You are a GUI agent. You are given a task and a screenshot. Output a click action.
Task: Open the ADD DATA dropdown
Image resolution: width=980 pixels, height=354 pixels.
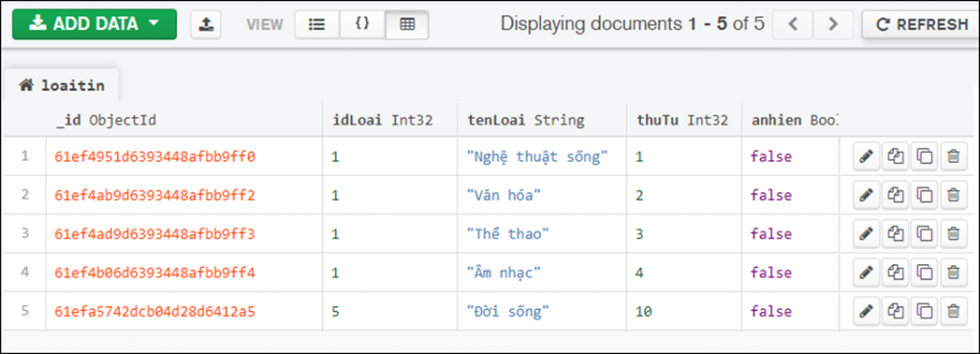(95, 24)
